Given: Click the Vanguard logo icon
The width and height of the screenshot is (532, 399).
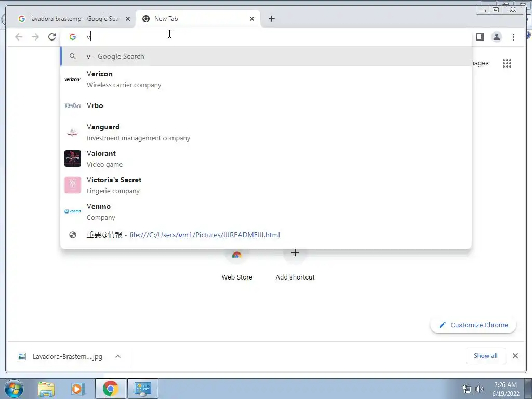Looking at the screenshot, I should pyautogui.click(x=73, y=132).
